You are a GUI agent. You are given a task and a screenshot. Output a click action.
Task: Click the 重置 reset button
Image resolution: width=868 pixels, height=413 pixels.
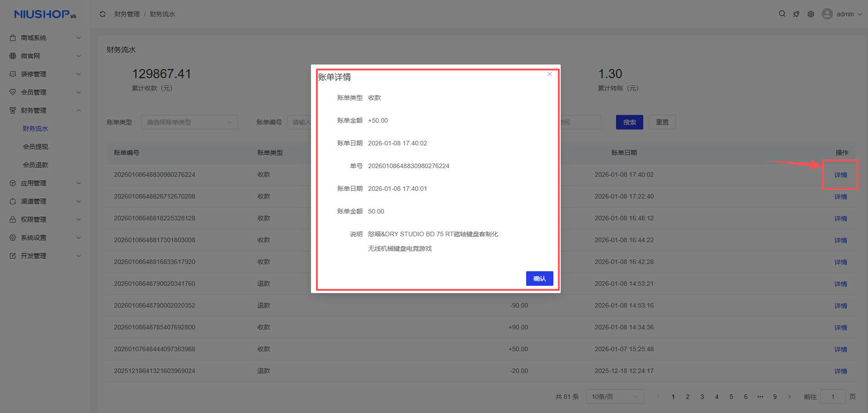tap(662, 122)
